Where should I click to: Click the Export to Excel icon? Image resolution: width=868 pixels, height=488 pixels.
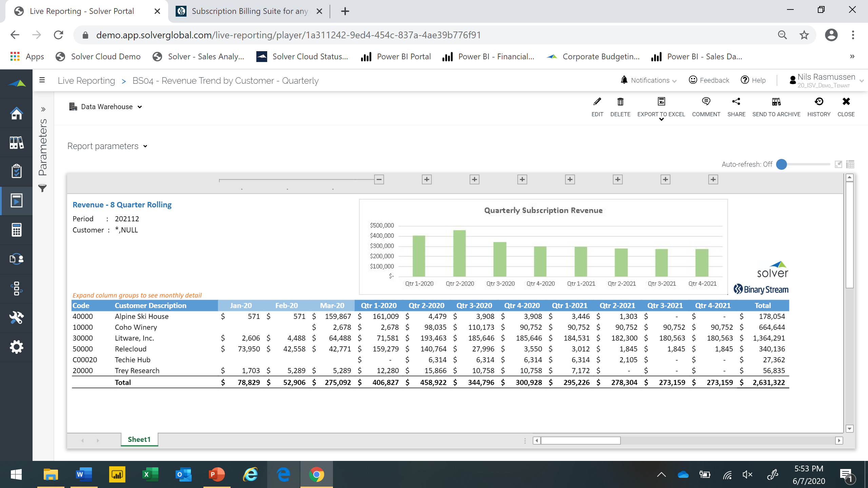(x=661, y=102)
